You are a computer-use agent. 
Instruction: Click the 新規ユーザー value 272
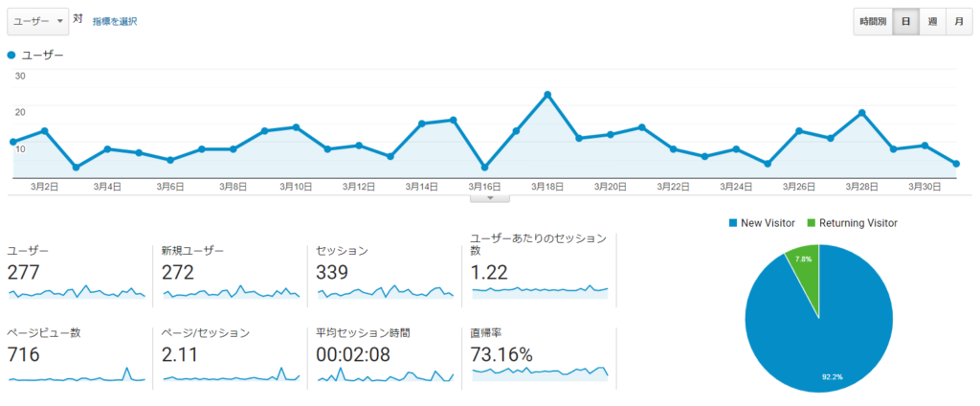(x=177, y=273)
